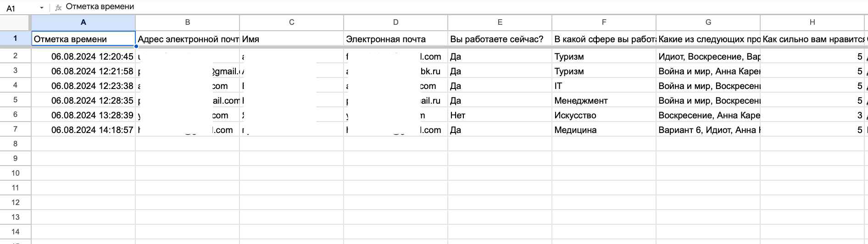The height and width of the screenshot is (244, 868).
Task: Select column B header
Action: click(187, 22)
